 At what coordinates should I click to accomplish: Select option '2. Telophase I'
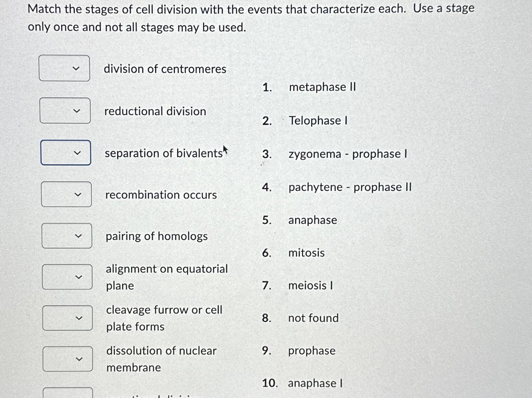click(x=318, y=121)
